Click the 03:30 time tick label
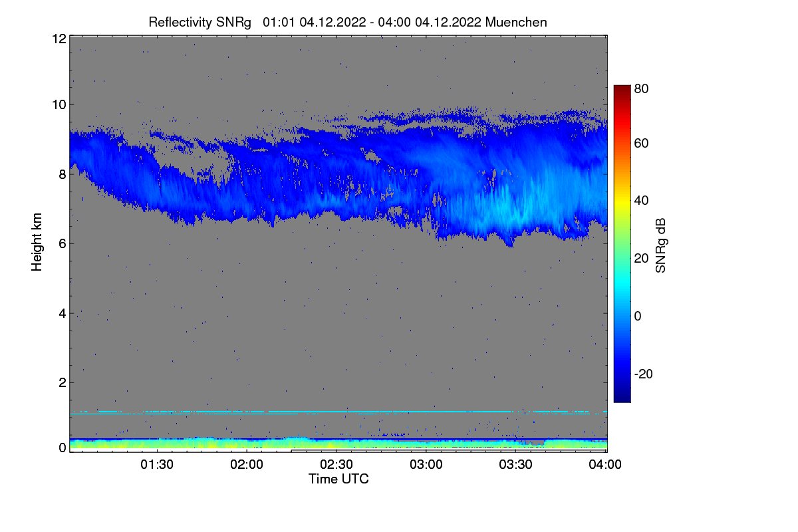Viewport: 798px width, 532px height. click(x=516, y=465)
